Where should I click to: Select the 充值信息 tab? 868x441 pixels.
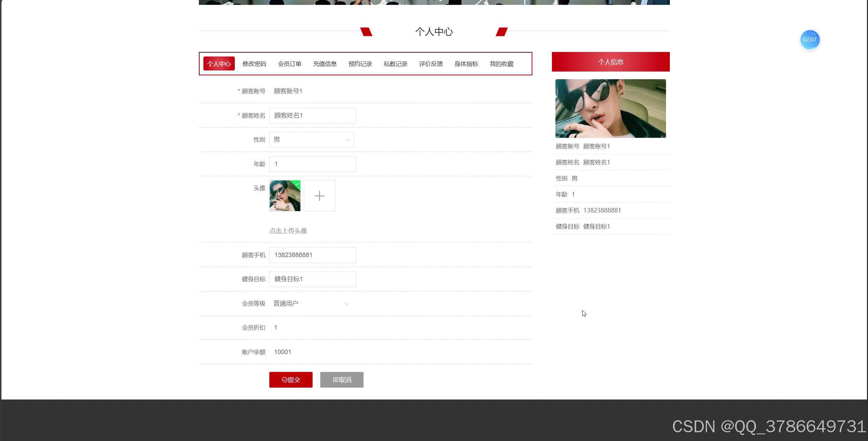click(325, 63)
